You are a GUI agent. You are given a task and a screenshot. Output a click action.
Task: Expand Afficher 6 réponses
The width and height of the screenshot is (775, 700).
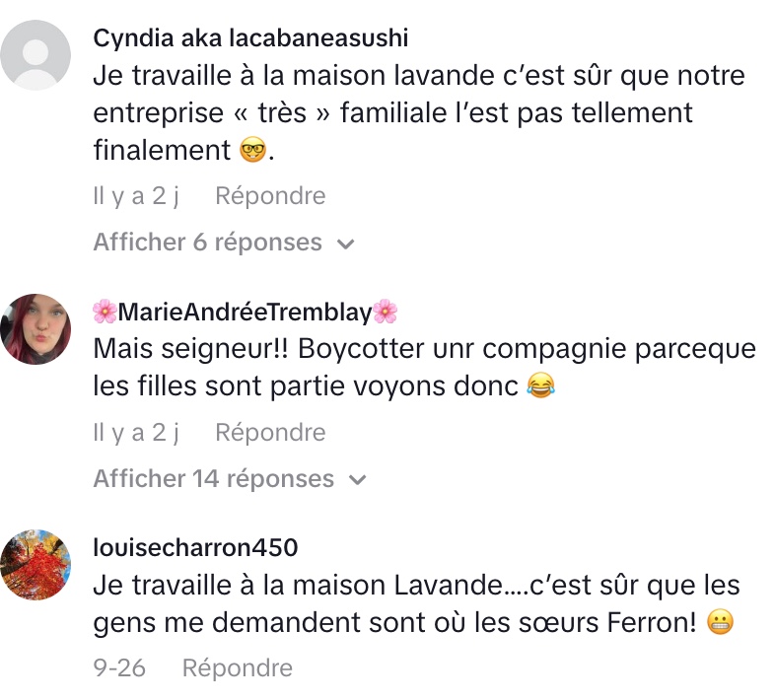coord(208,243)
